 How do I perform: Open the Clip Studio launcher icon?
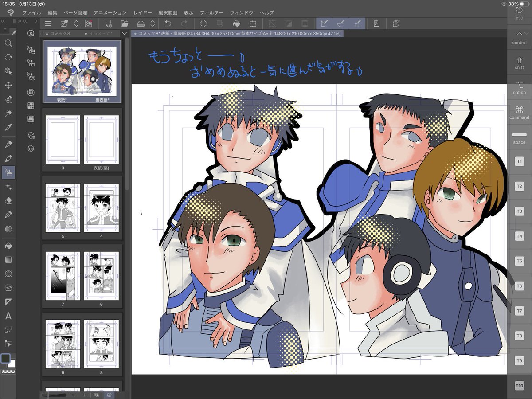point(88,23)
